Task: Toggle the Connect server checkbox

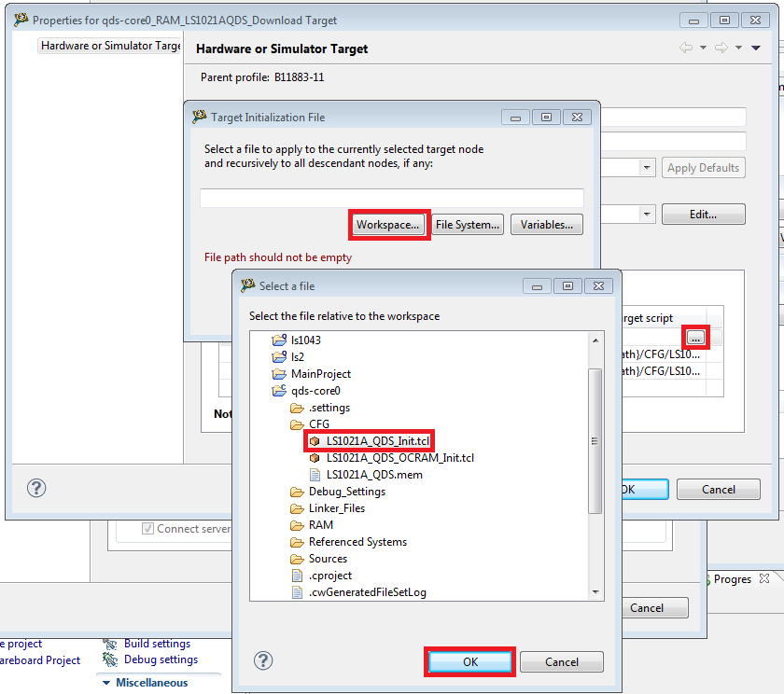Action: point(147,528)
